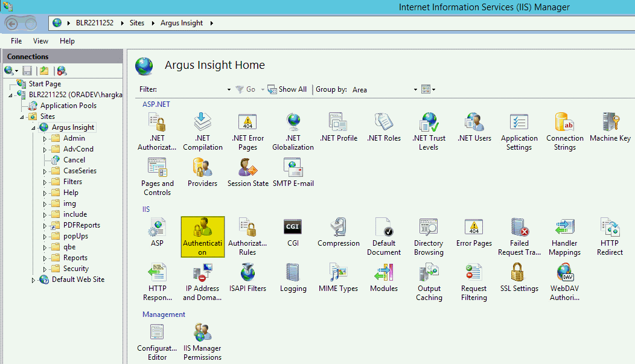Open the View menu
This screenshot has width=635, height=364.
[40, 41]
